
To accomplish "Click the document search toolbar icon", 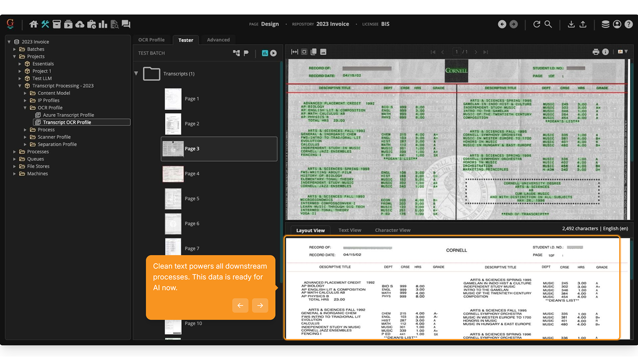I will point(114,24).
